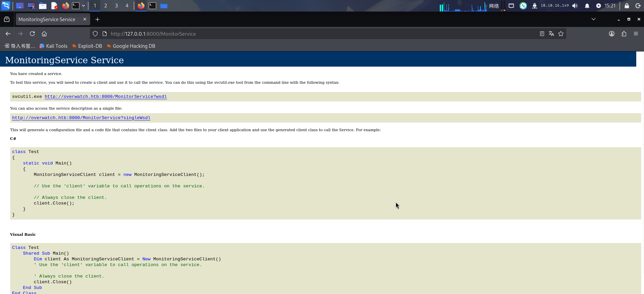This screenshot has width=644, height=294.
Task: Click the show desktop panel icon
Action: pyautogui.click(x=20, y=6)
